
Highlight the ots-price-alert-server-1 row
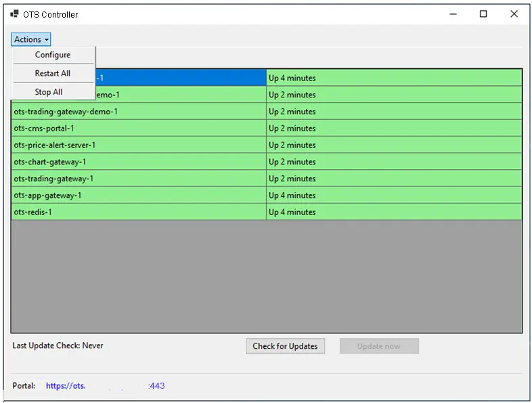pos(55,145)
